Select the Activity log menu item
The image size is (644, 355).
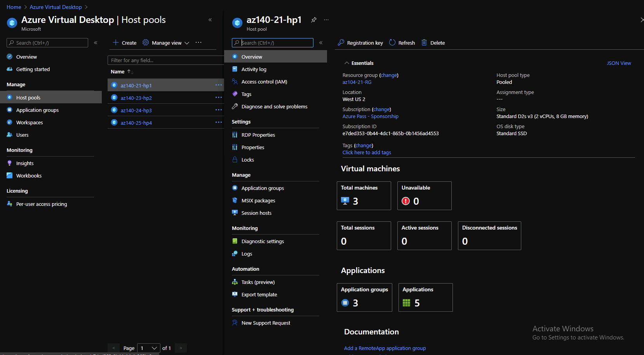(x=254, y=69)
